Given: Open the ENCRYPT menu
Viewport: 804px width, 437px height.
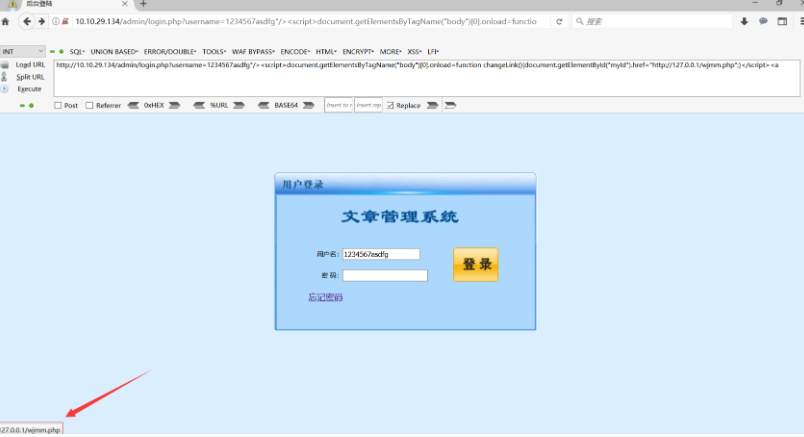Looking at the screenshot, I should tap(358, 52).
